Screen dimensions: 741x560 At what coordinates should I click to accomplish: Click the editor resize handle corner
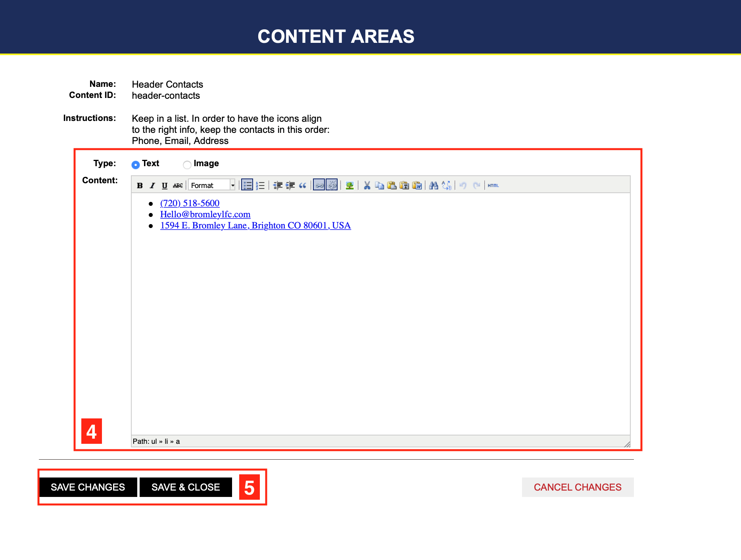click(627, 444)
